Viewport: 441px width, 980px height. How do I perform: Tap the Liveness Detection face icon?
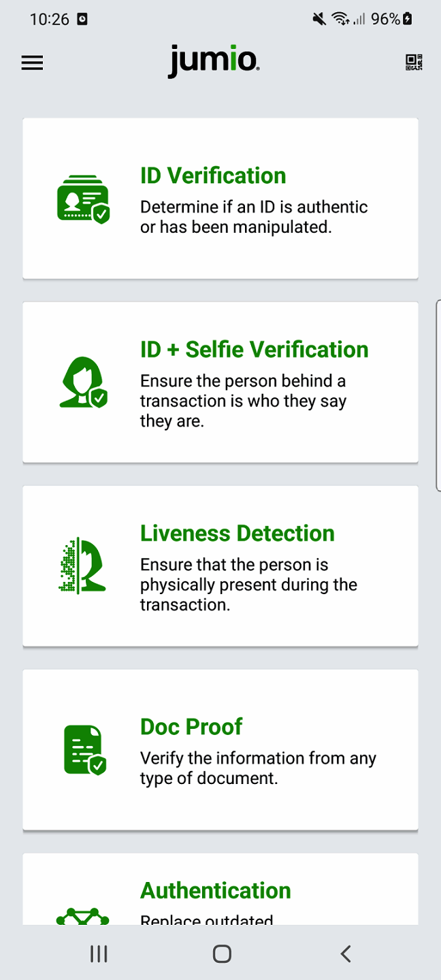click(83, 566)
